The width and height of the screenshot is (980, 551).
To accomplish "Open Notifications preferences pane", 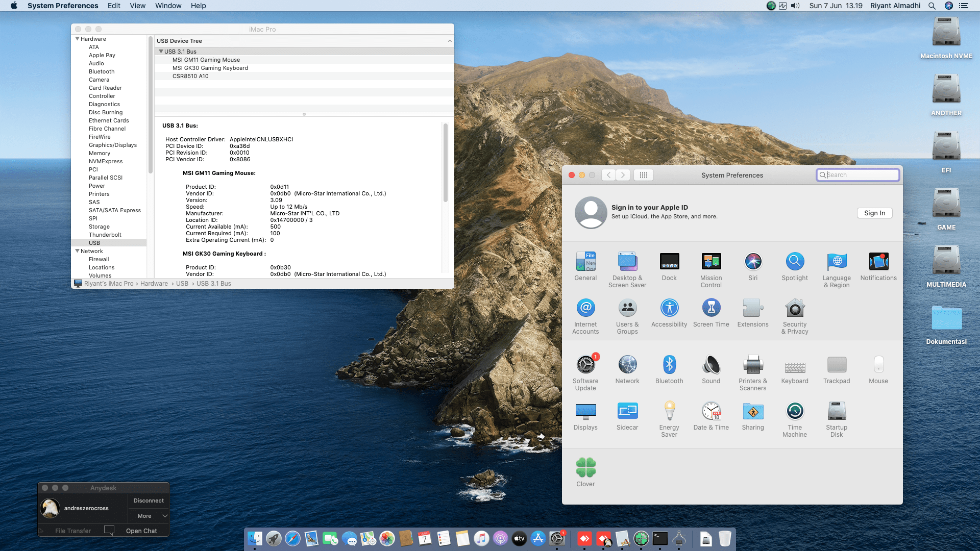I will (x=878, y=266).
